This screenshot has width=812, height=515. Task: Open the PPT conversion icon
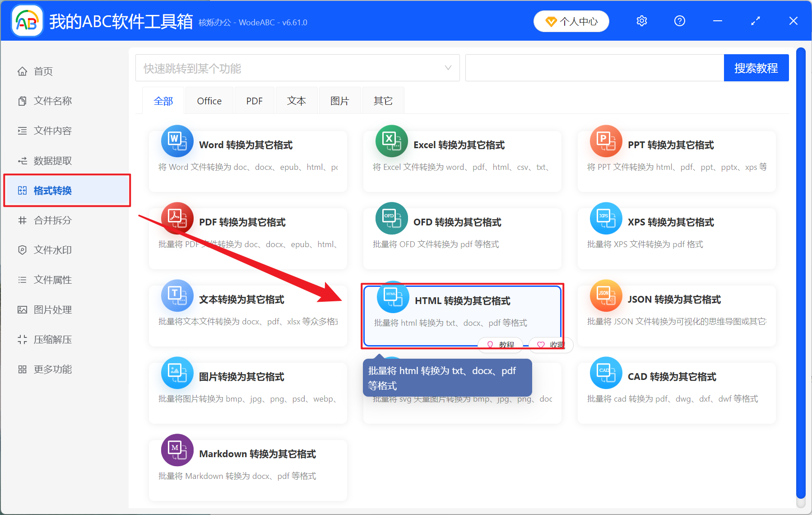point(606,141)
